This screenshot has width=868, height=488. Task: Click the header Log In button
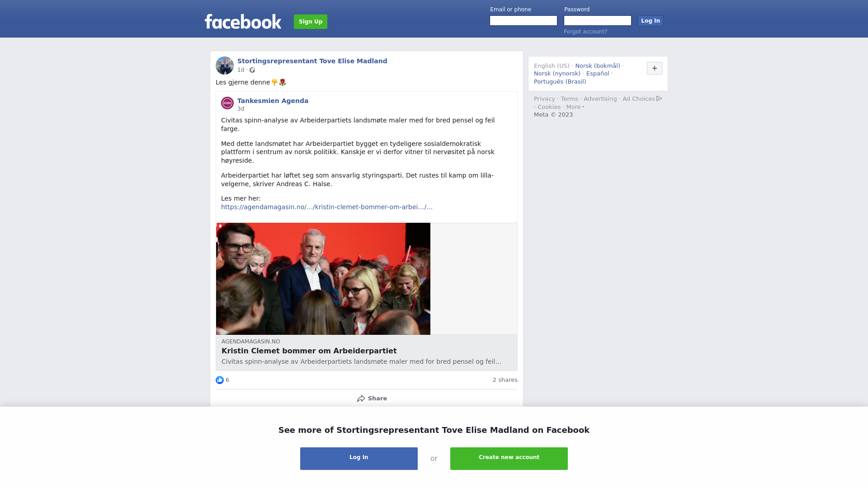point(651,21)
